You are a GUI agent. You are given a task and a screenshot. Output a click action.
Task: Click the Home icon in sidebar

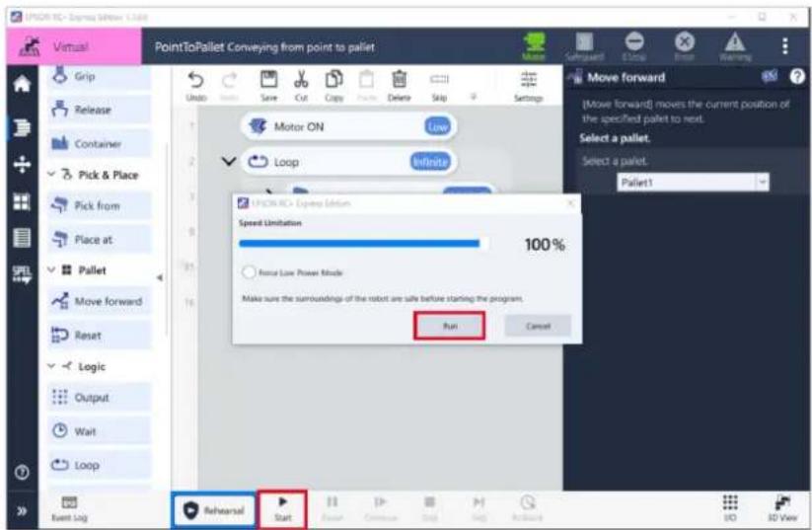point(22,83)
